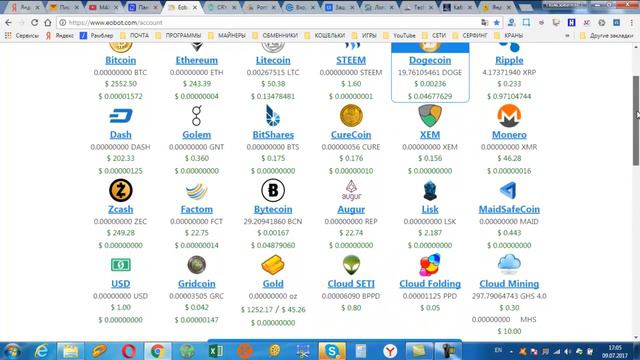Open the ОБМЕННИКИ bookmarks folder
The image size is (640, 360).
276,36
